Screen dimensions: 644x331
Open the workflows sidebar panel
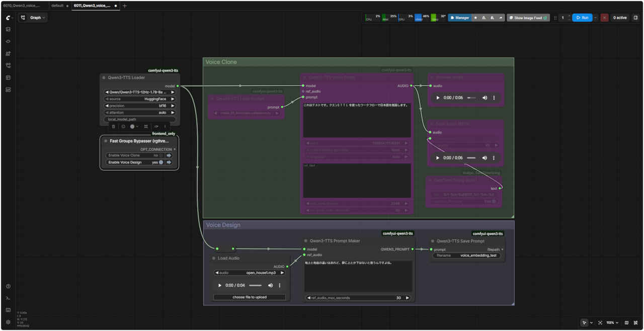[x=8, y=65]
